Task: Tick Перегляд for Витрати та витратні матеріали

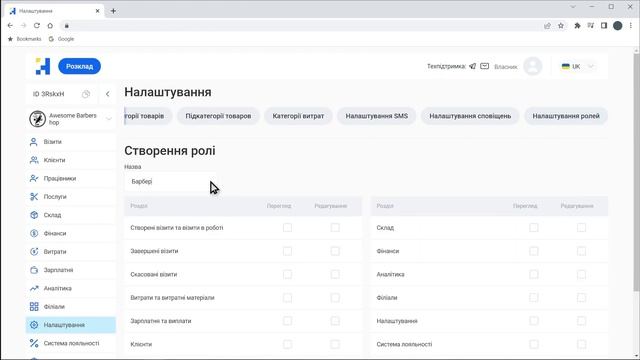Action: tap(287, 298)
